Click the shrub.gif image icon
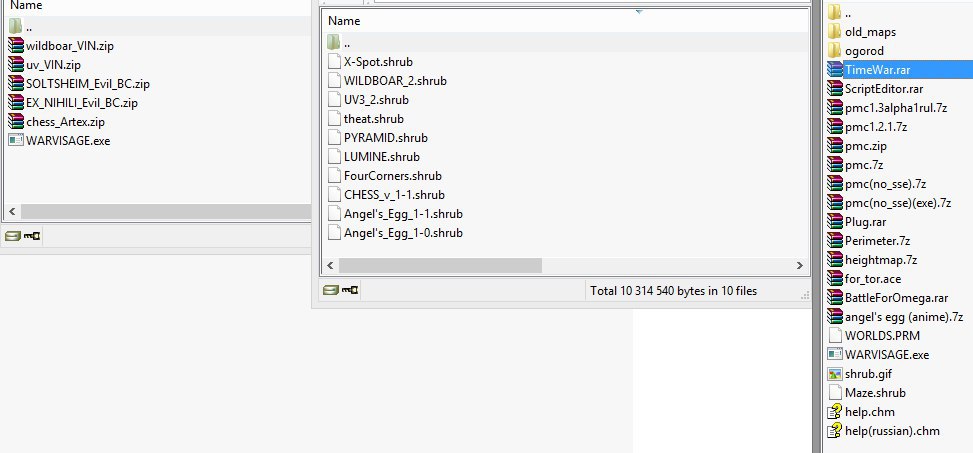Viewport: 973px width, 453px height. [835, 374]
